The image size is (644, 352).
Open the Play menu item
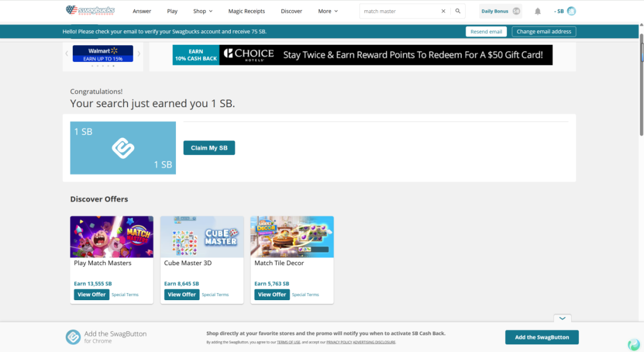[172, 11]
